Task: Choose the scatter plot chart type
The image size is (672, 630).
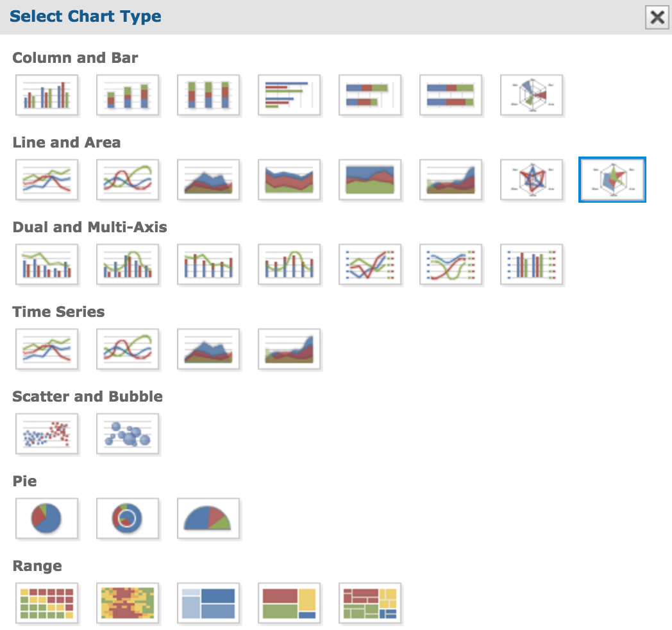Action: 47,434
